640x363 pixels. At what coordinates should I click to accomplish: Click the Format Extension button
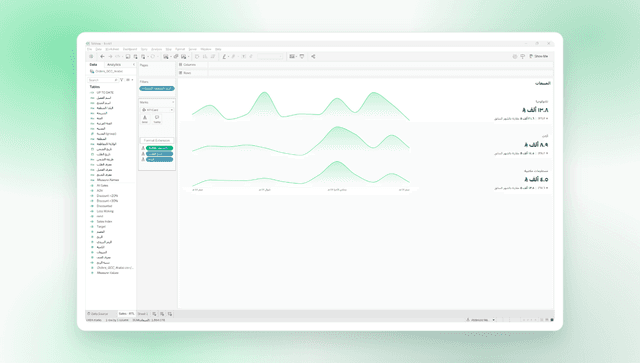(x=157, y=140)
